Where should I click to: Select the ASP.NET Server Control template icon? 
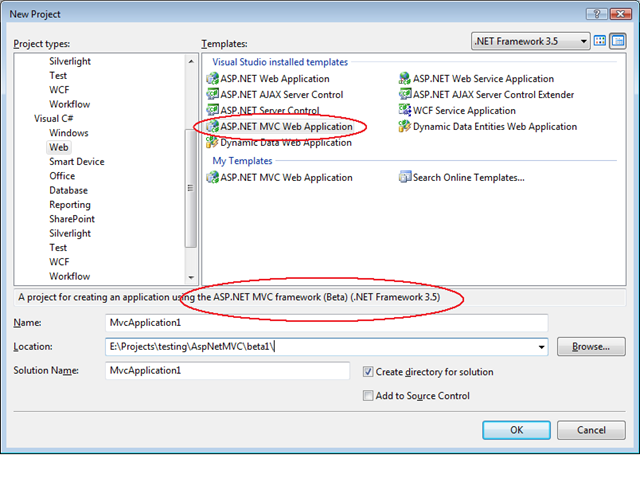[x=212, y=110]
